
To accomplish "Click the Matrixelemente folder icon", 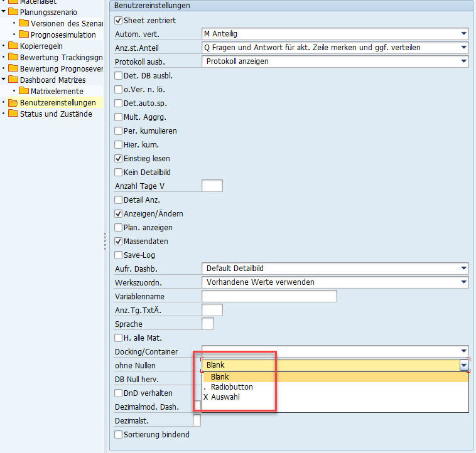I will coord(24,91).
